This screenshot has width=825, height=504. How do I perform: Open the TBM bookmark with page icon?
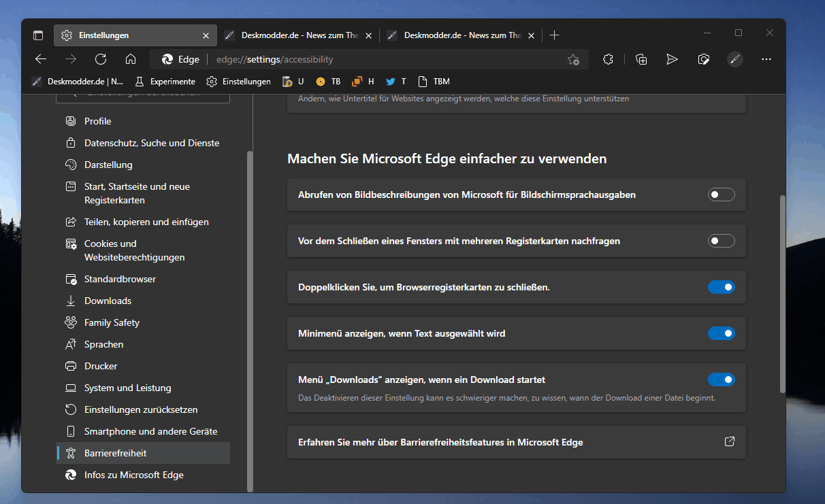[434, 82]
